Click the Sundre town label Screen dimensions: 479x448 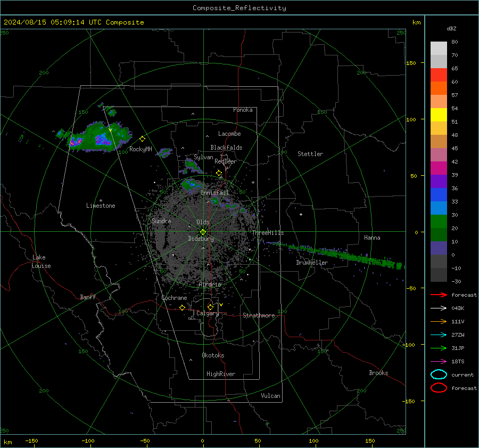pyautogui.click(x=161, y=221)
